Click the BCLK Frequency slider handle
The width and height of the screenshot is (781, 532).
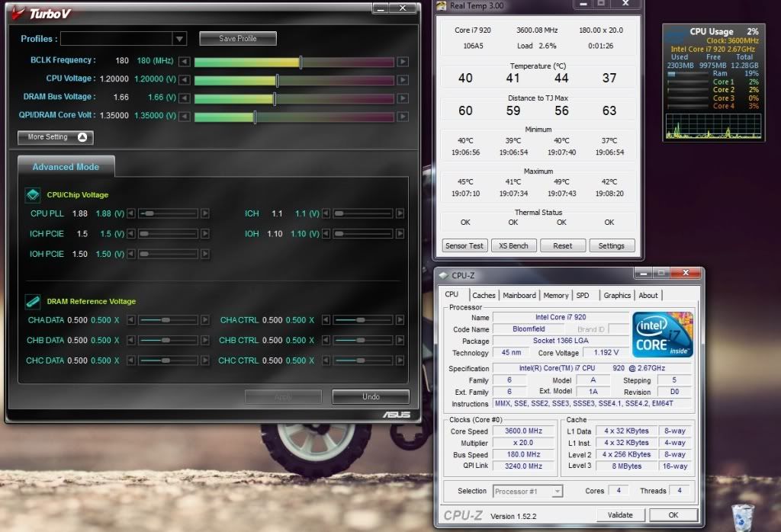[301, 62]
